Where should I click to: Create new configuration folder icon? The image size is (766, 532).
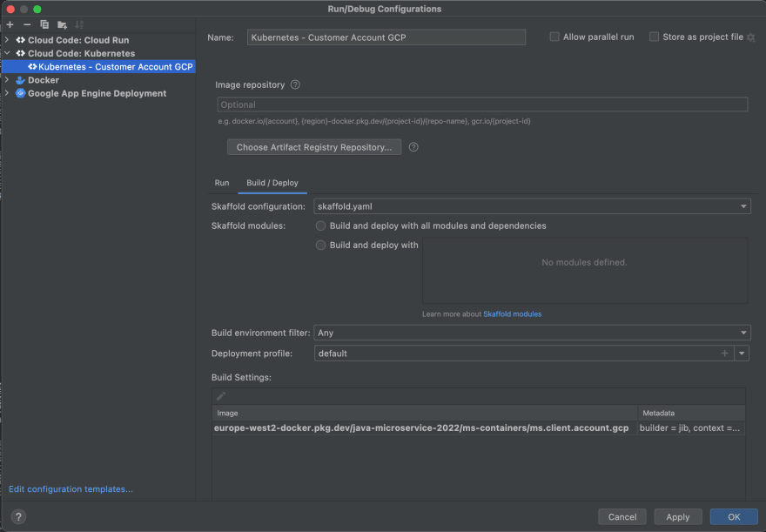pos(62,24)
